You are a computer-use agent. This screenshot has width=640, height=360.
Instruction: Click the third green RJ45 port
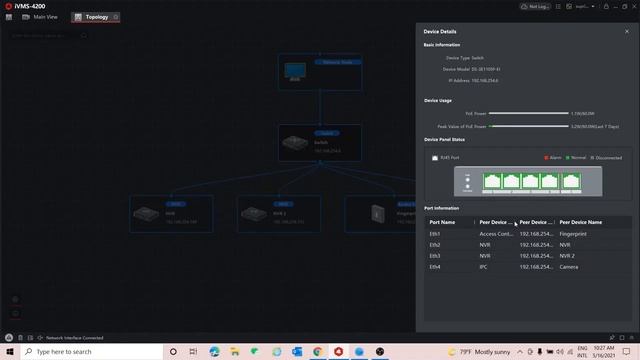pyautogui.click(x=530, y=181)
